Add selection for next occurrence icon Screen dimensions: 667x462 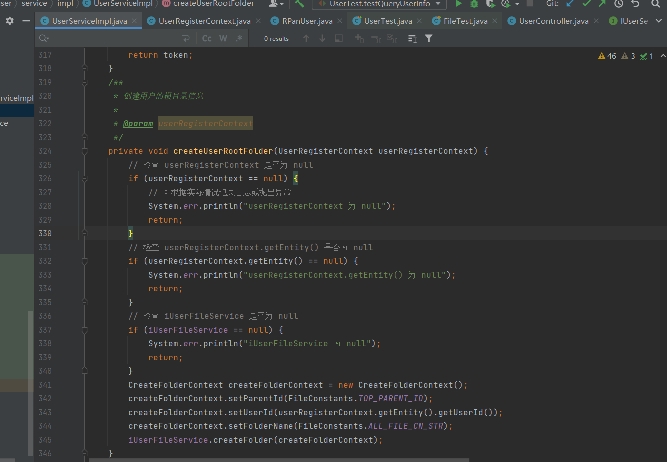[x=359, y=39]
